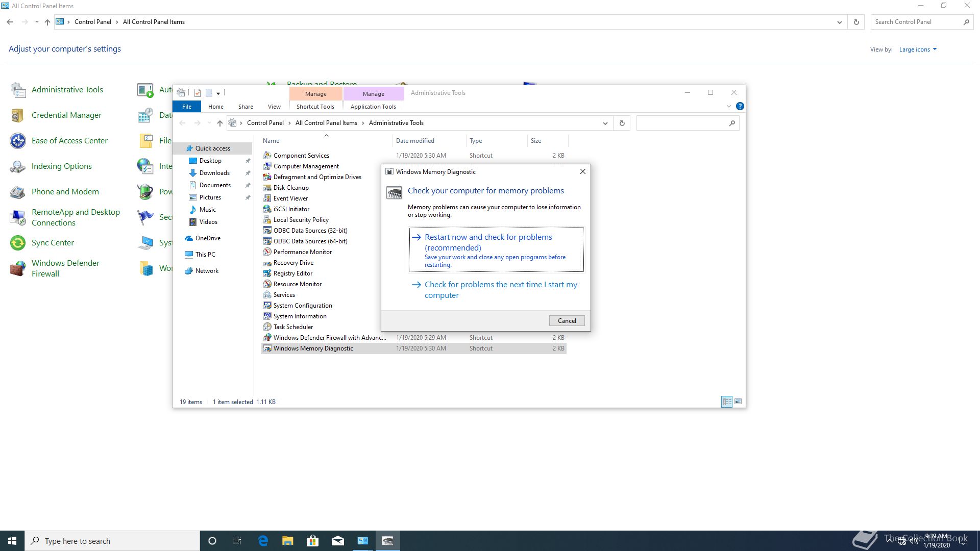This screenshot has height=551, width=980.
Task: Close Windows Memory Diagnostic dialog
Action: point(582,171)
